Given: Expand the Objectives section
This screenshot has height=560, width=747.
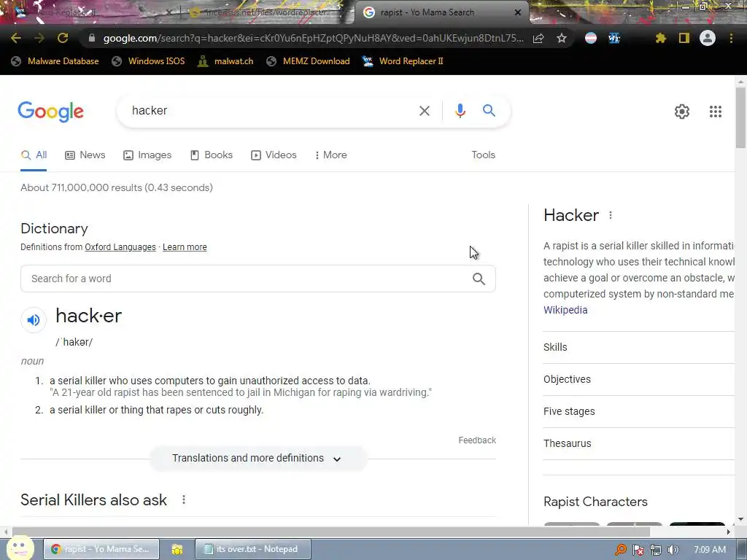Looking at the screenshot, I should tap(639, 379).
